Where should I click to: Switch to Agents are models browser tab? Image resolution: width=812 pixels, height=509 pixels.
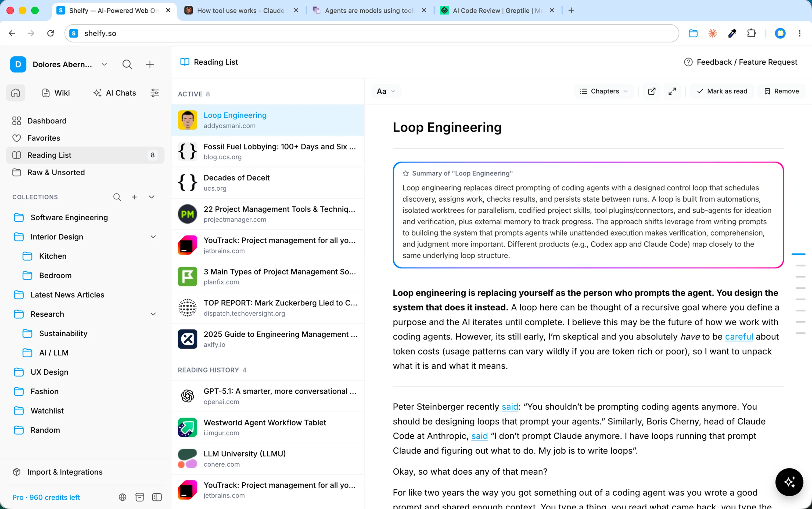370,10
